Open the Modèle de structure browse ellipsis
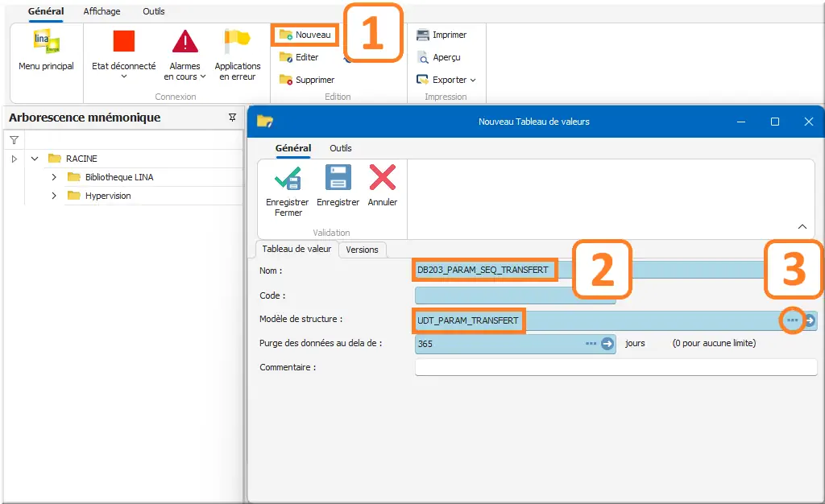825x504 pixels. click(x=793, y=320)
